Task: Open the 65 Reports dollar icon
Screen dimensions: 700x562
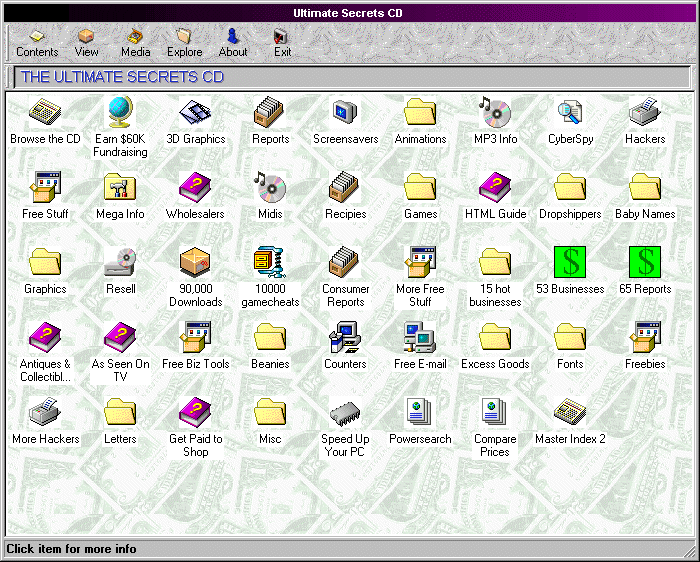Action: click(645, 262)
